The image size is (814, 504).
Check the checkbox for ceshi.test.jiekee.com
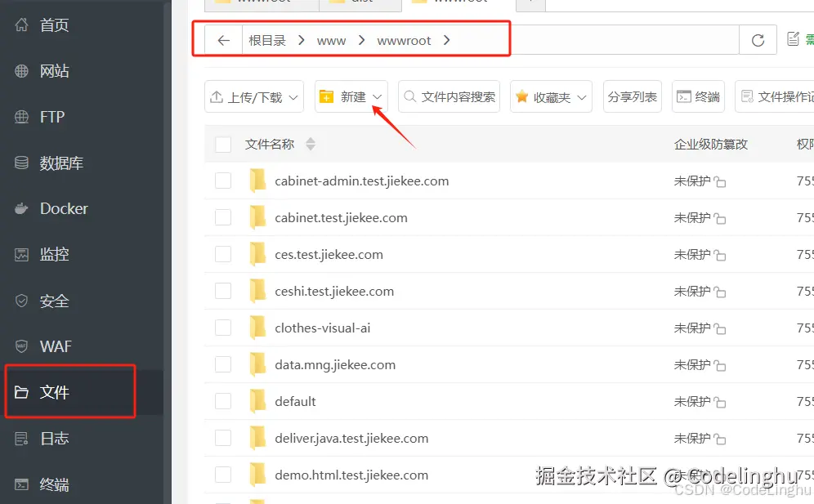point(223,291)
